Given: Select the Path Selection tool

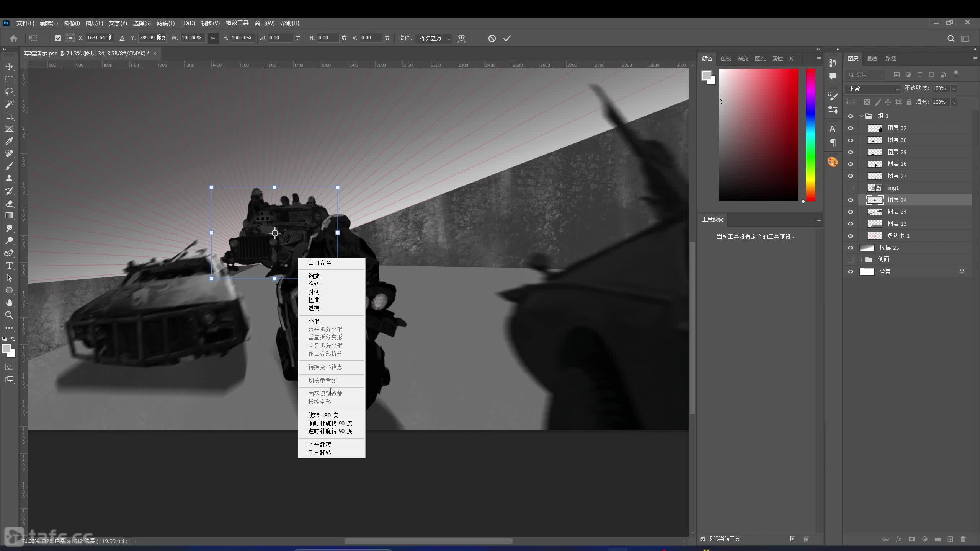Looking at the screenshot, I should pos(9,278).
